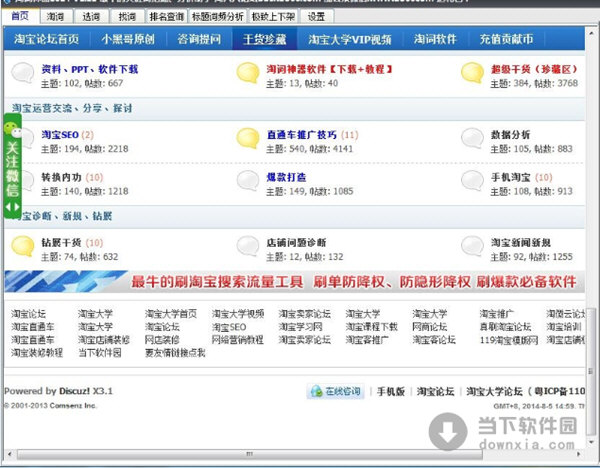Screen dimensions: 600x468
Task: Open 直通车推广技巧 forum
Action: 302,135
